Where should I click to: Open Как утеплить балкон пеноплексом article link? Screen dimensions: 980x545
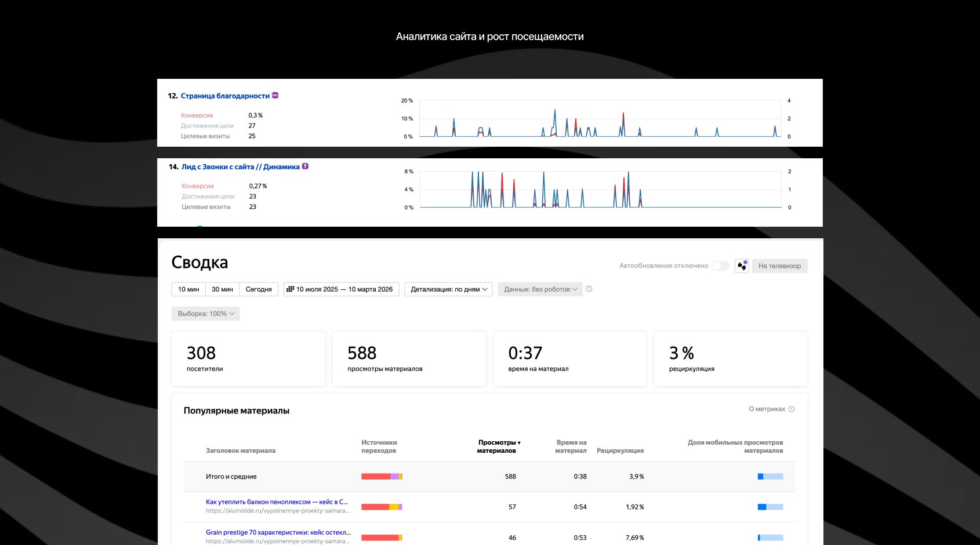point(277,502)
